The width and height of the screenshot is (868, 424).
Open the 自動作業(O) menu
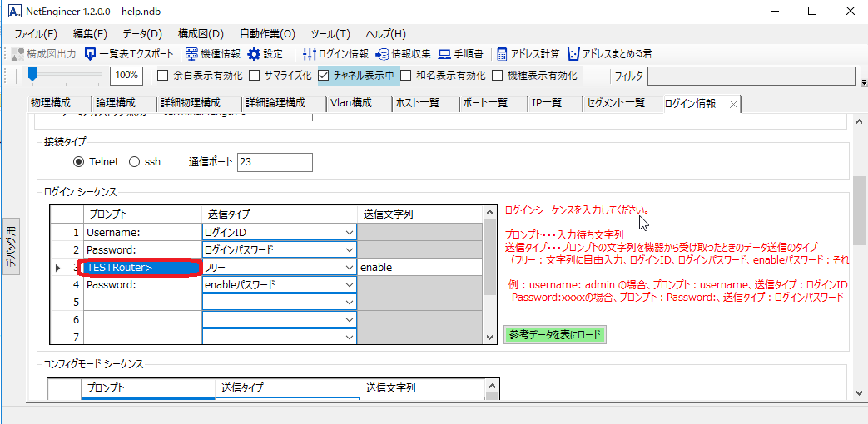(267, 34)
